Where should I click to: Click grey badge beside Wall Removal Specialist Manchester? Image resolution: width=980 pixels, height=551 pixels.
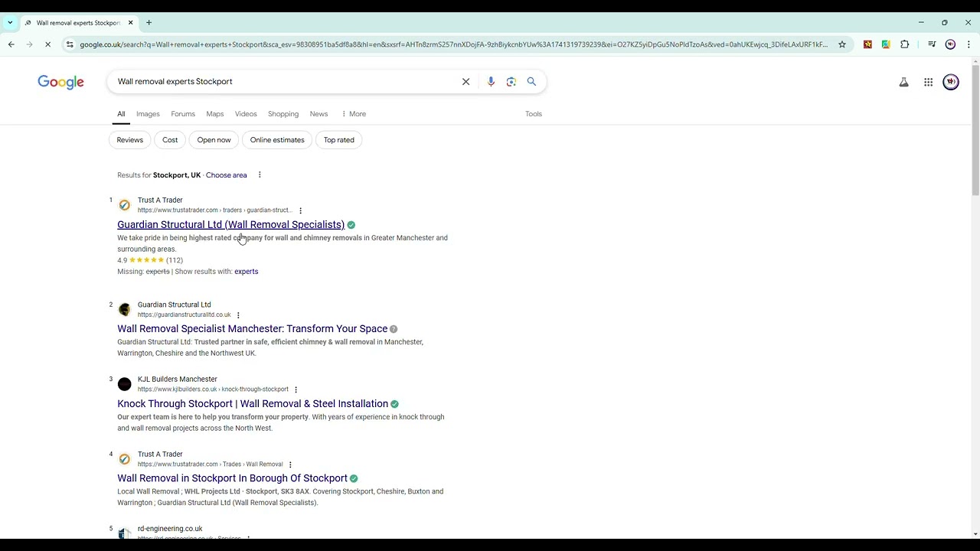pyautogui.click(x=394, y=329)
